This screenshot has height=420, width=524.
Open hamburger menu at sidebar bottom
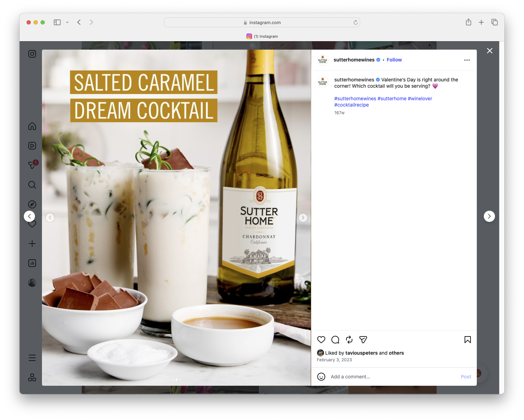point(32,357)
